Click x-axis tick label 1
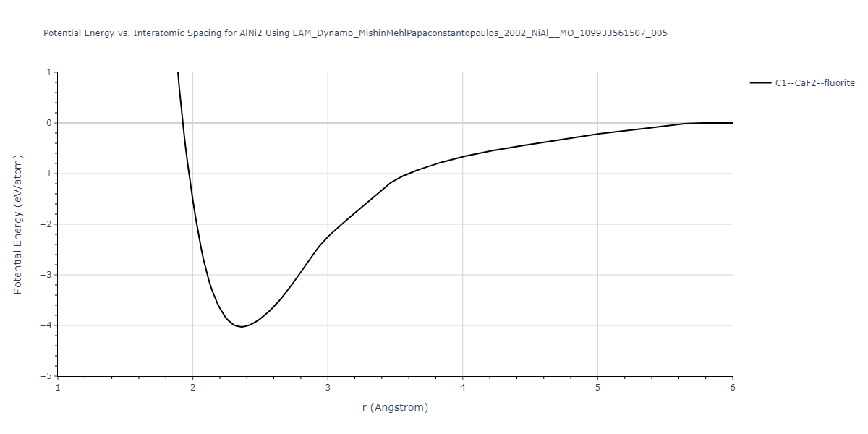 [x=58, y=388]
